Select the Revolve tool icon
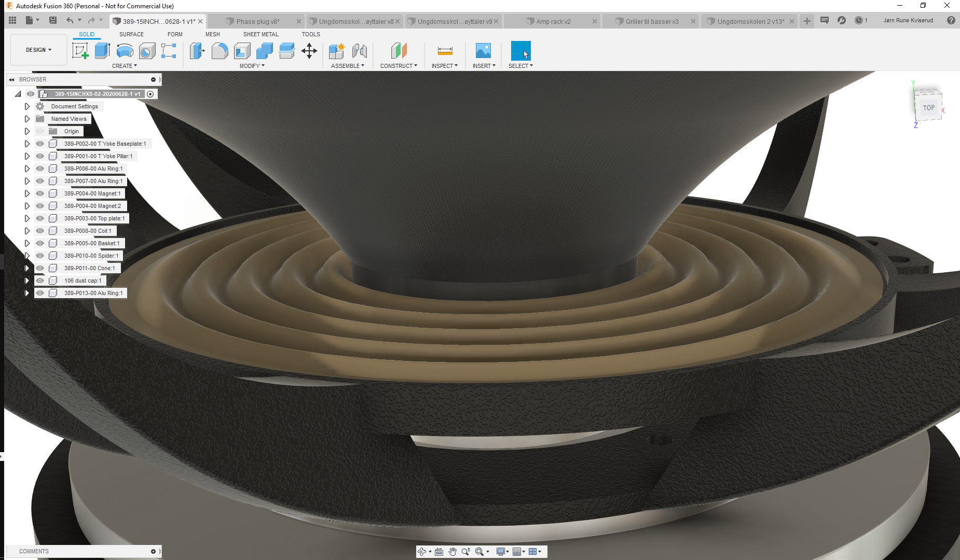This screenshot has height=560, width=960. pyautogui.click(x=125, y=51)
